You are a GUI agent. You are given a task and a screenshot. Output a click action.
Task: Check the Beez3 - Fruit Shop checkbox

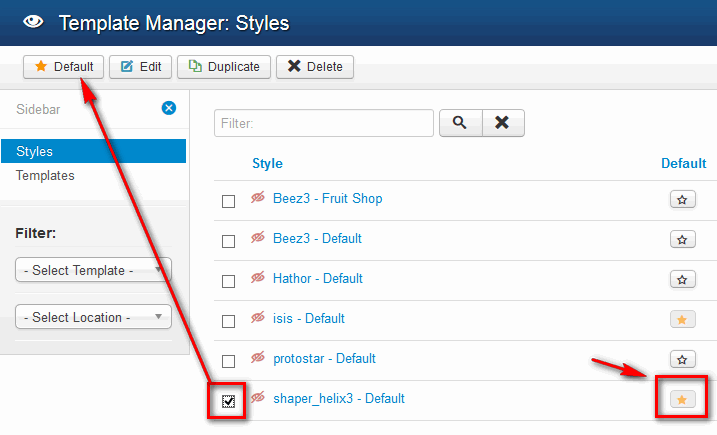(x=229, y=201)
